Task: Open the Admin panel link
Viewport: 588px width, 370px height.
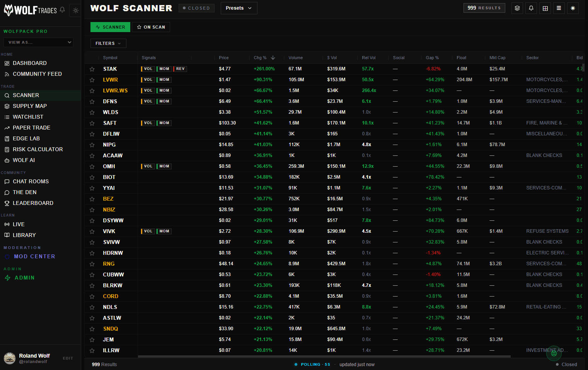Action: [24, 278]
